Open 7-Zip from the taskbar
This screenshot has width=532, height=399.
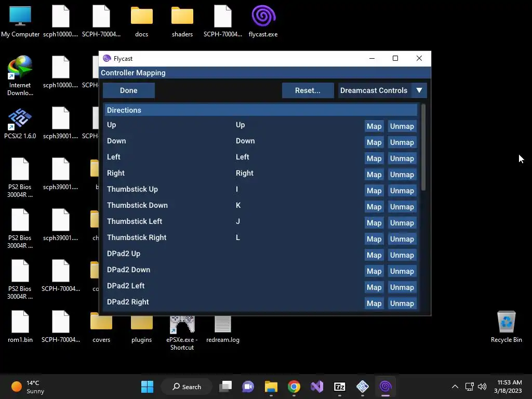pos(340,387)
